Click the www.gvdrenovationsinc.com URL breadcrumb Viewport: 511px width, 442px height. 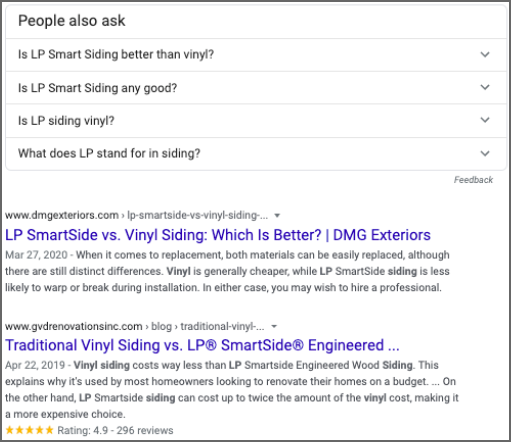point(135,326)
